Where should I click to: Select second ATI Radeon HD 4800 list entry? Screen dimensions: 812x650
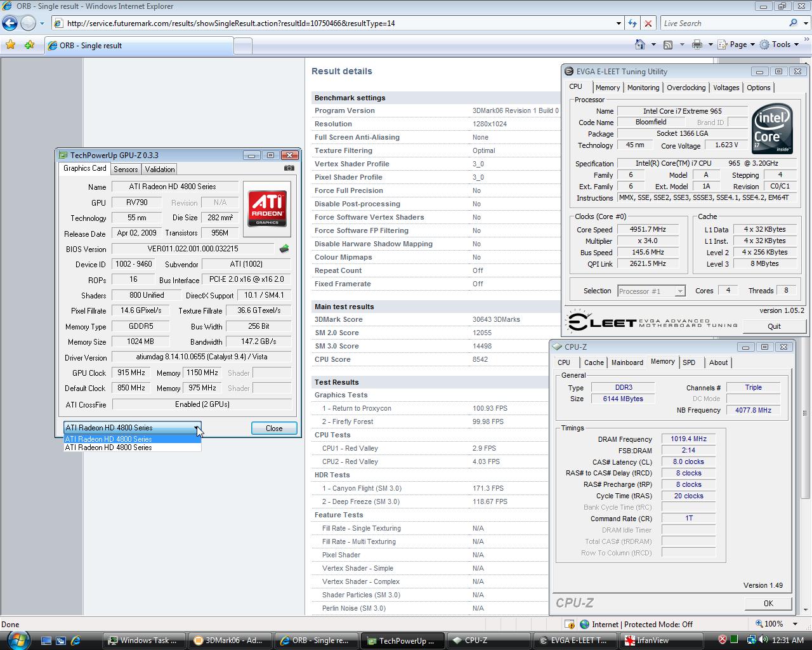pos(132,448)
